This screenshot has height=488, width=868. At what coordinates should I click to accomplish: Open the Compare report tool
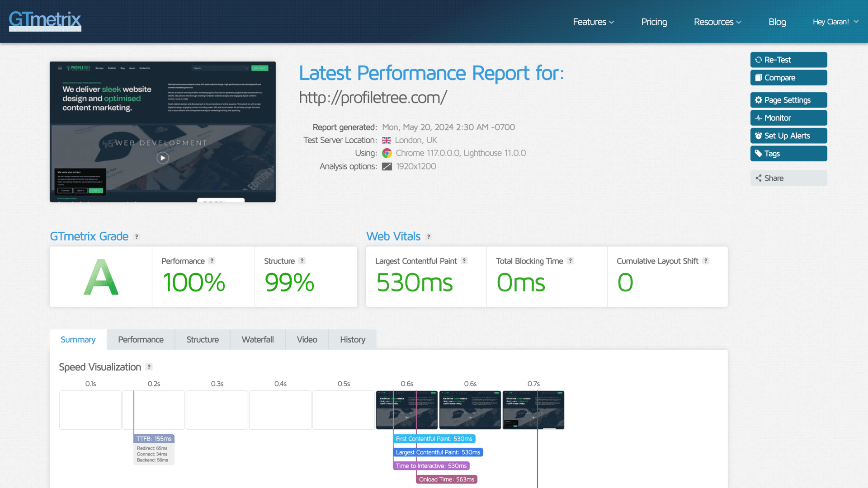[x=788, y=77]
